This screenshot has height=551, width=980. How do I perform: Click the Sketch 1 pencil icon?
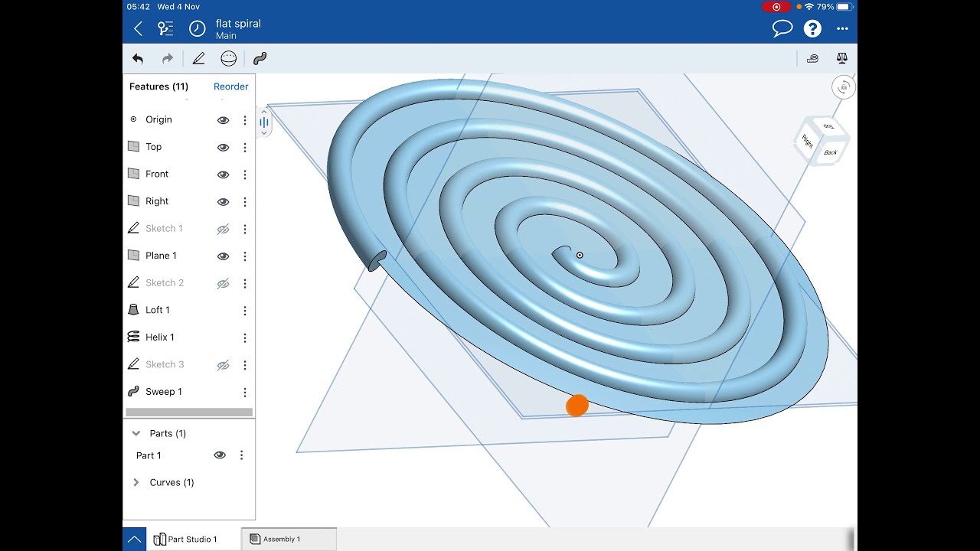[x=133, y=228]
